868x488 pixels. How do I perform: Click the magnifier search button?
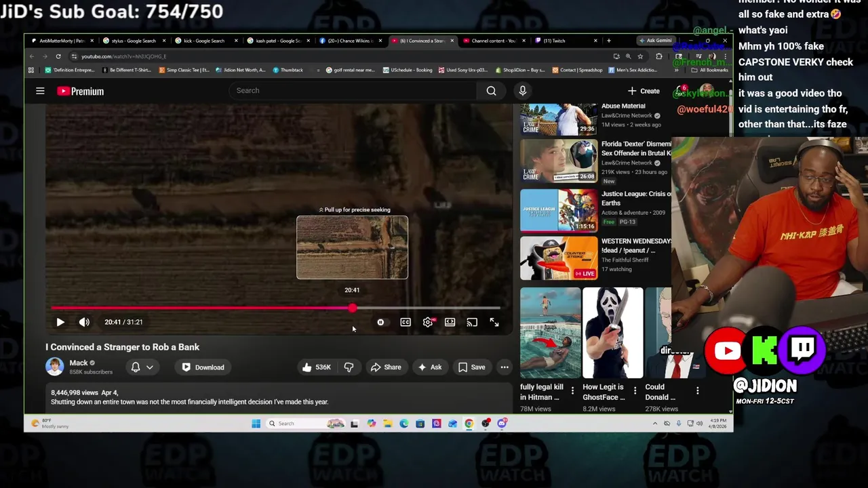click(x=491, y=91)
